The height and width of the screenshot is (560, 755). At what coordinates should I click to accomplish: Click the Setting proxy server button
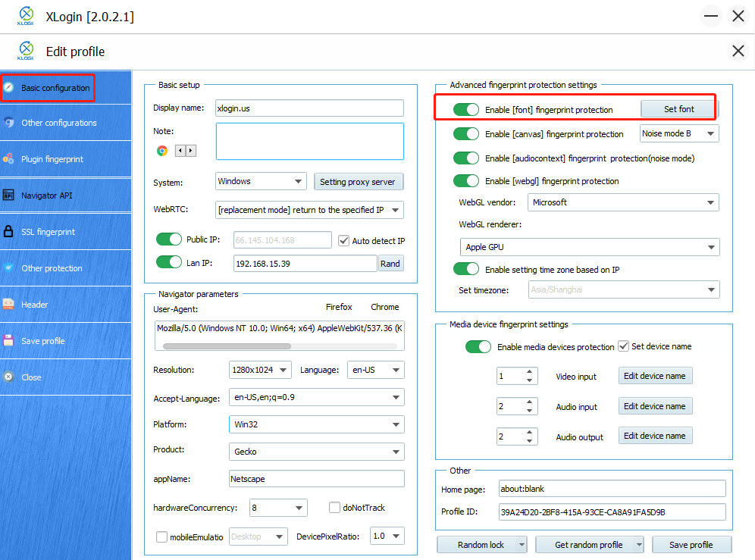tap(359, 182)
